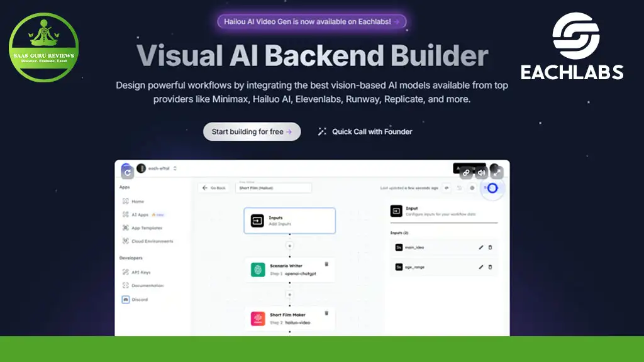Click the Inputs (2) label
This screenshot has width=644, height=362.
click(x=399, y=233)
